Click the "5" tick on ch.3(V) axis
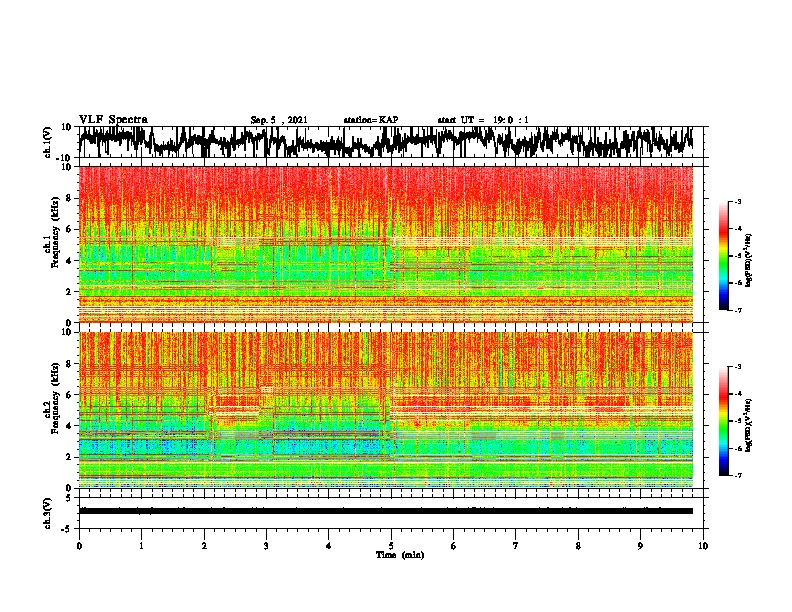This screenshot has height=612, width=792. point(69,498)
